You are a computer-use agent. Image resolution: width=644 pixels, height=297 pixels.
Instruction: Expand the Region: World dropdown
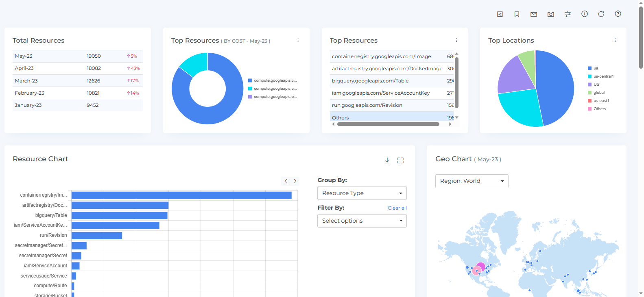pyautogui.click(x=472, y=181)
